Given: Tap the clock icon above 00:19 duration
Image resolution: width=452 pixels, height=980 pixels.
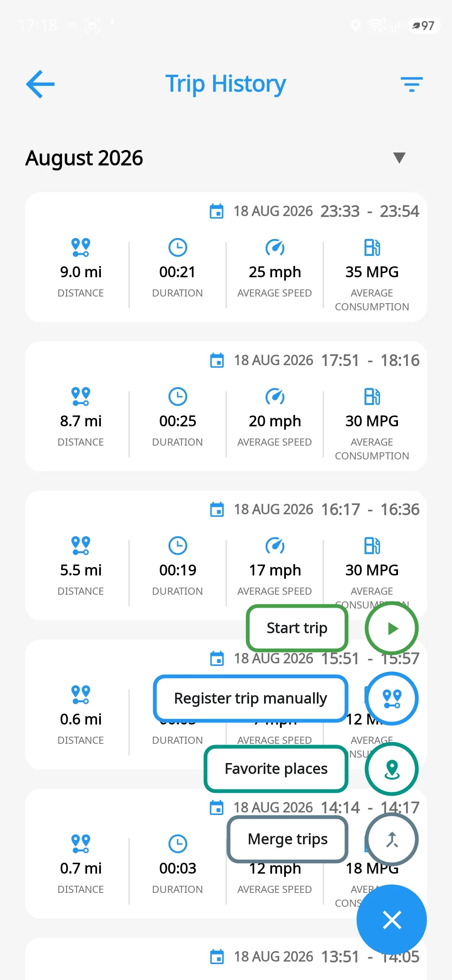Looking at the screenshot, I should 178,545.
